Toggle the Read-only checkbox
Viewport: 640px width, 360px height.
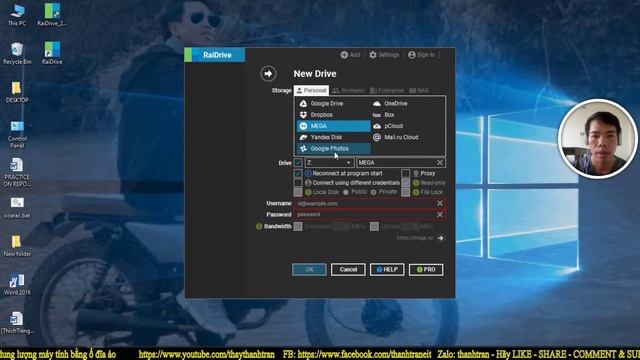405,183
